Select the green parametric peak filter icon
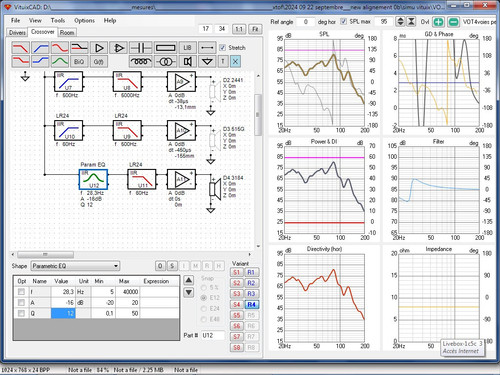Image resolution: width=500 pixels, height=375 pixels. (x=60, y=61)
